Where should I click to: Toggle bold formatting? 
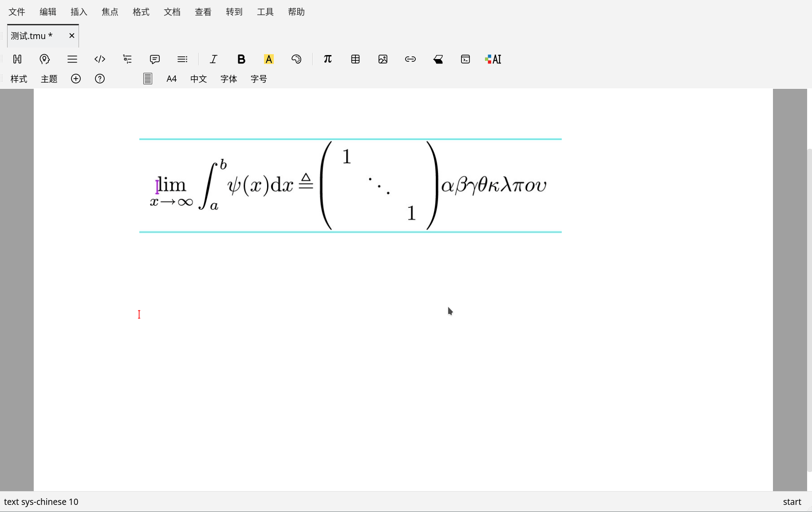[241, 59]
